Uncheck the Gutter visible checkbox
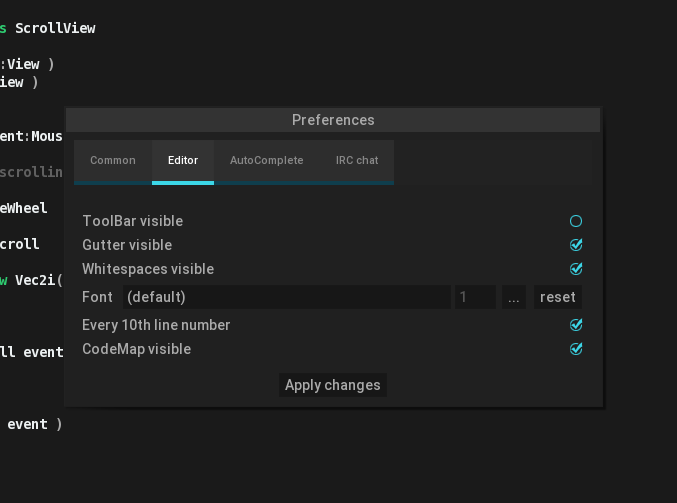Viewport: 677px width, 503px height. (576, 245)
